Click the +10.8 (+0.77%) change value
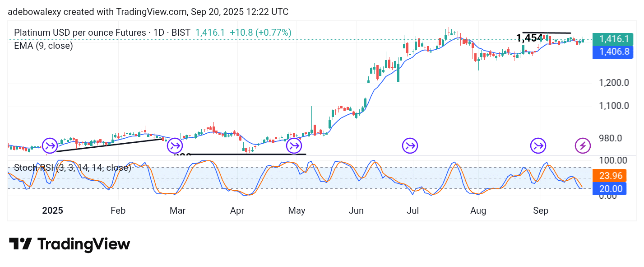The image size is (644, 267). click(260, 33)
